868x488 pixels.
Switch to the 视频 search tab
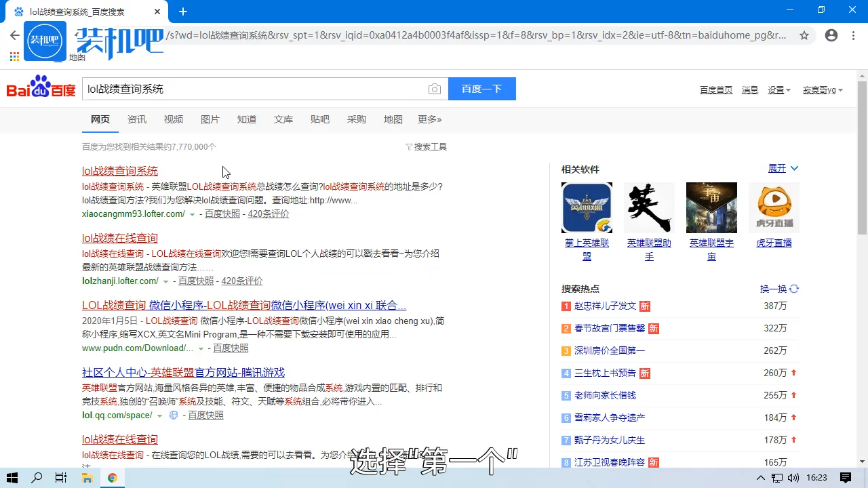tap(173, 119)
